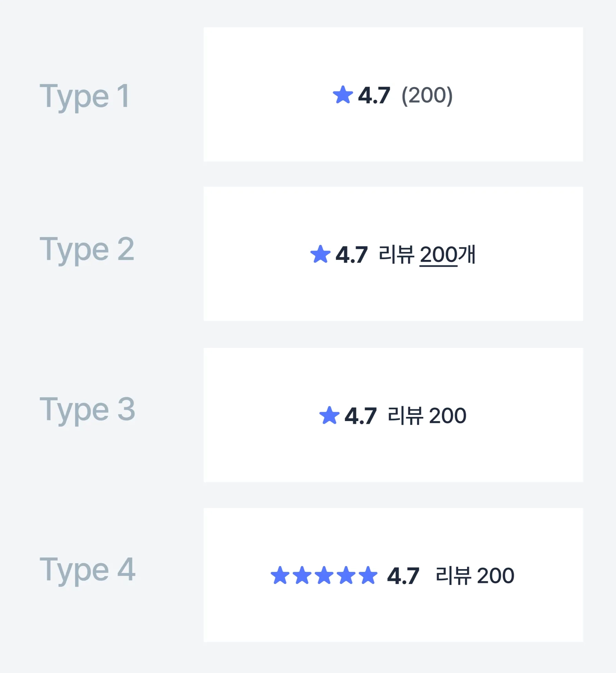Click the blue star in Type 2 rating
Screen dimensions: 616x673
pyautogui.click(x=320, y=254)
